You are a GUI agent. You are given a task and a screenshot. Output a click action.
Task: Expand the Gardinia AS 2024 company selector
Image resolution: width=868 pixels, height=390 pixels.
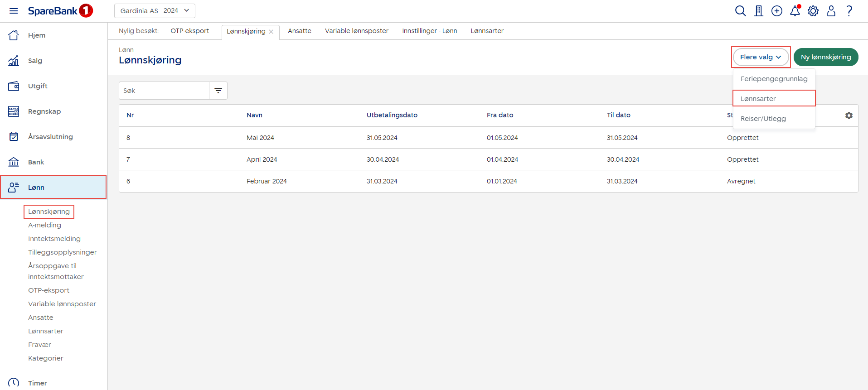(155, 11)
